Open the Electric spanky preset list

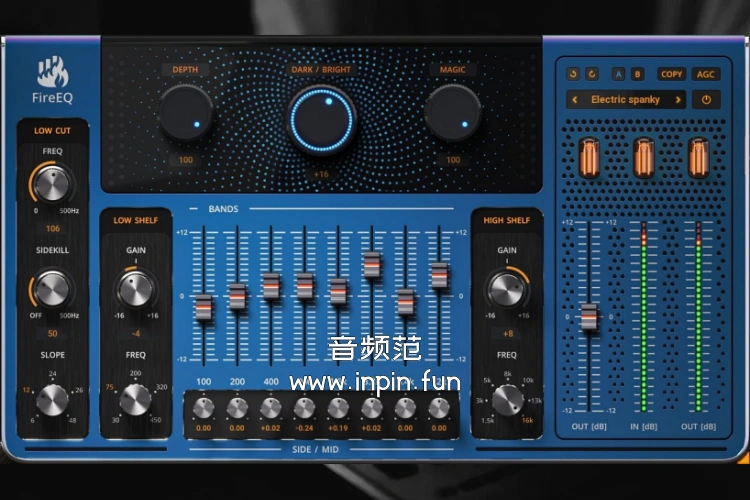(626, 100)
